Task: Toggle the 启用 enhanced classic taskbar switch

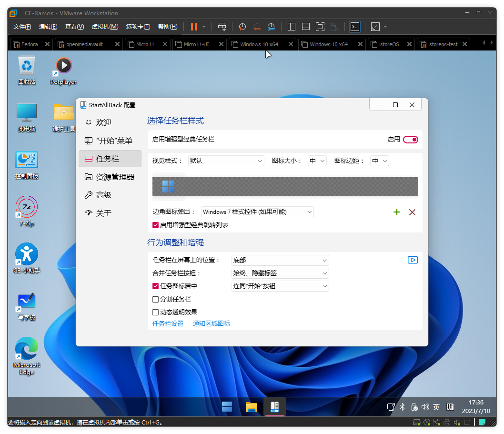Action: tap(410, 140)
